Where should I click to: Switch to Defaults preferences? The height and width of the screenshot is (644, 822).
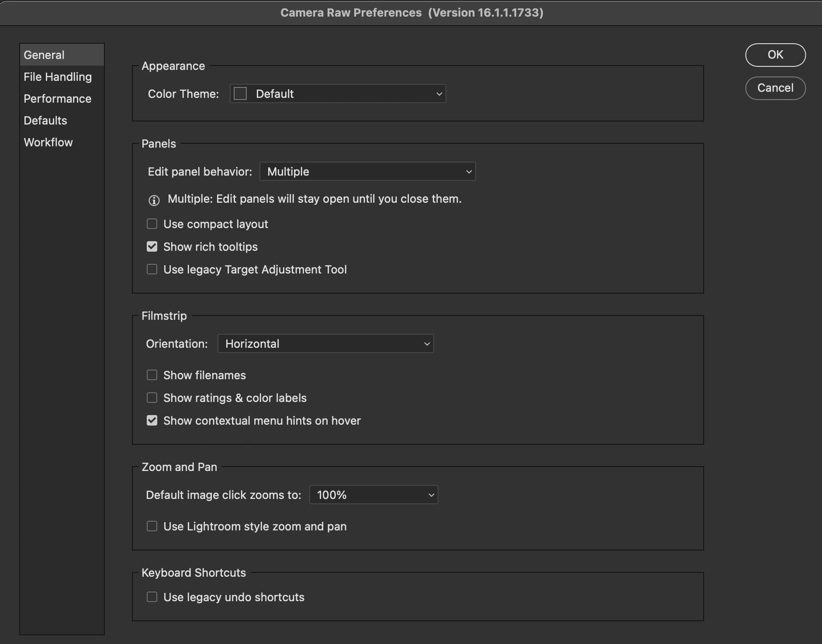62,121
